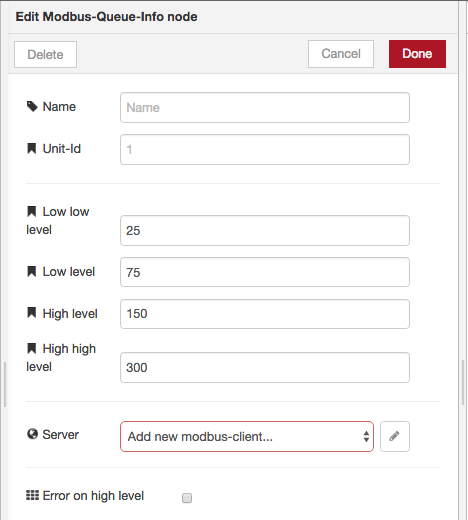Screen dimensions: 468x520
Task: Click the bookmark icon beside High high level
Action: (x=32, y=349)
